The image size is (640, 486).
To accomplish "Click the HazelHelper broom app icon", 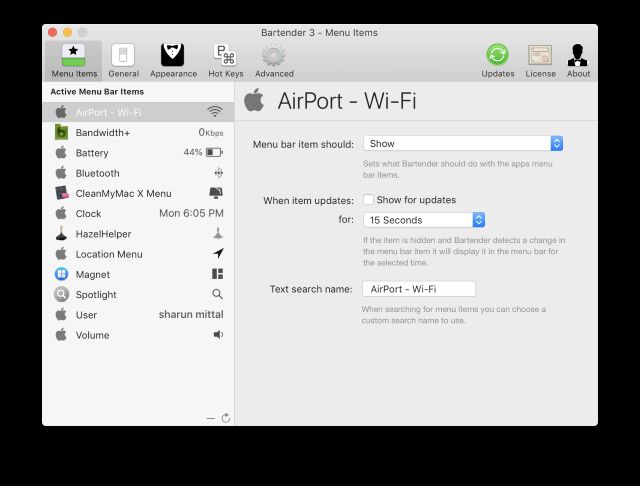I will point(61,233).
